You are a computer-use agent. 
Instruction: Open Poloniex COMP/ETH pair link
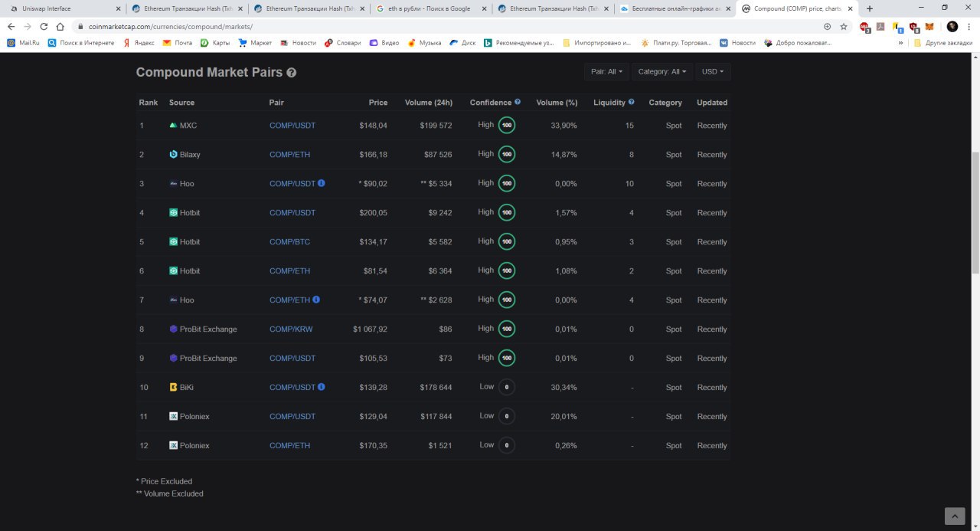(289, 445)
